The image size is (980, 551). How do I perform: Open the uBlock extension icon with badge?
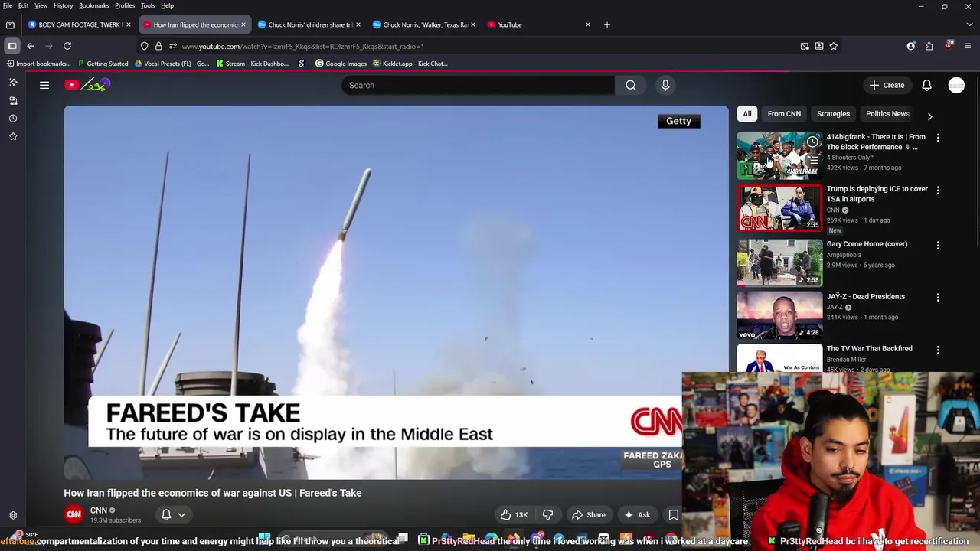[949, 45]
